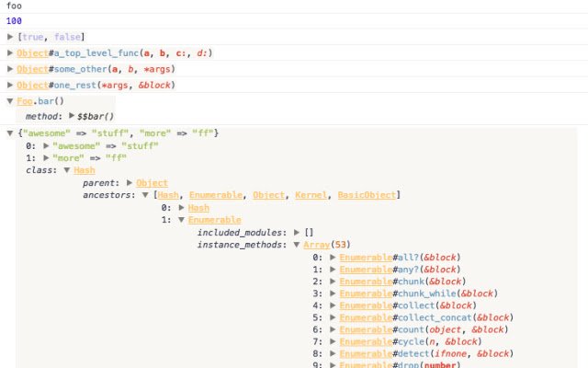
Task: Open Object link in some_other row
Action: coord(33,69)
